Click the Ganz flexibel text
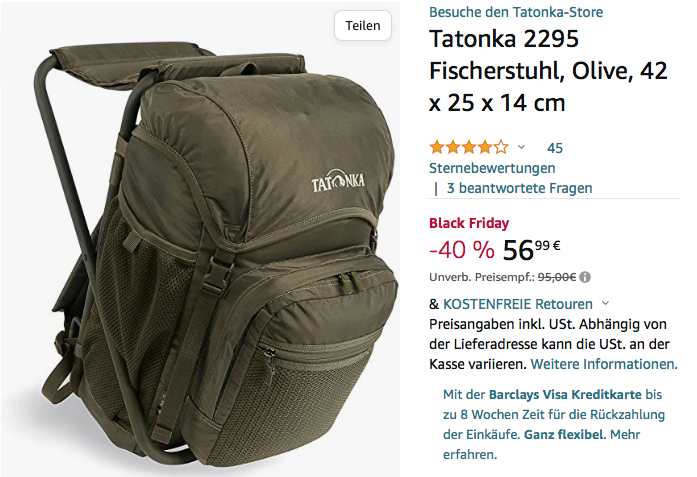 [564, 434]
